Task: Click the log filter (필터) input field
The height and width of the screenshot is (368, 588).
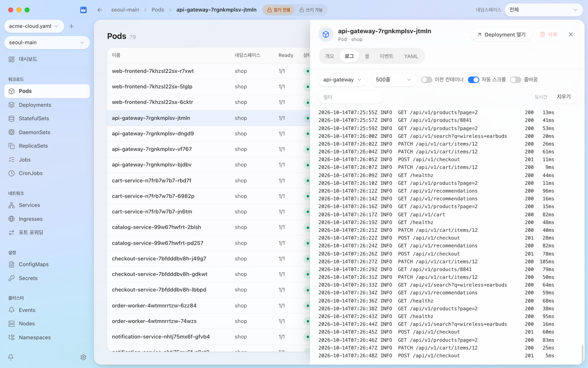Action: click(x=351, y=97)
